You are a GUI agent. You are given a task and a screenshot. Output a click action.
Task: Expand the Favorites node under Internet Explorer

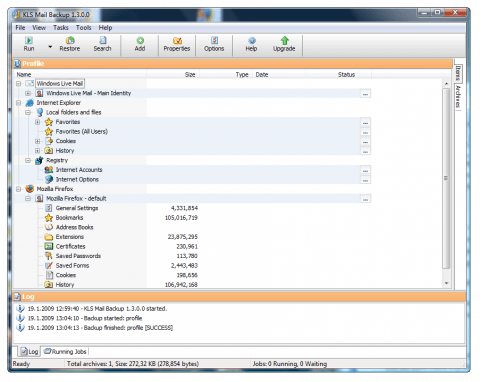pos(38,122)
